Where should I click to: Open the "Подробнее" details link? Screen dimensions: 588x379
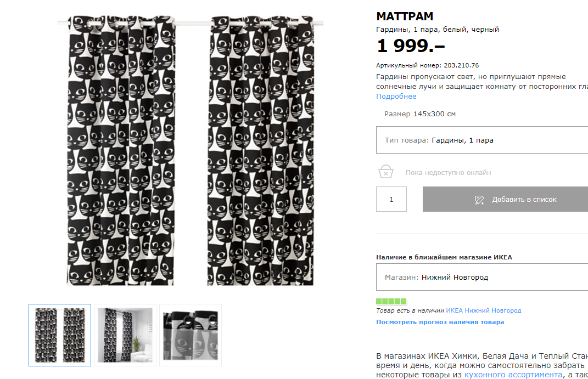pyautogui.click(x=396, y=97)
